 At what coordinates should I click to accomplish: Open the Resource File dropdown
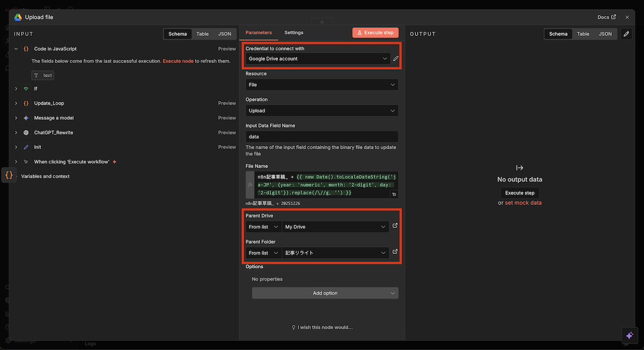(321, 85)
